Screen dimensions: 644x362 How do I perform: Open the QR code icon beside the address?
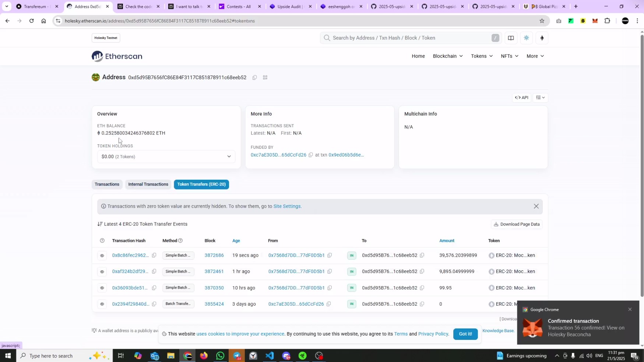click(x=265, y=78)
